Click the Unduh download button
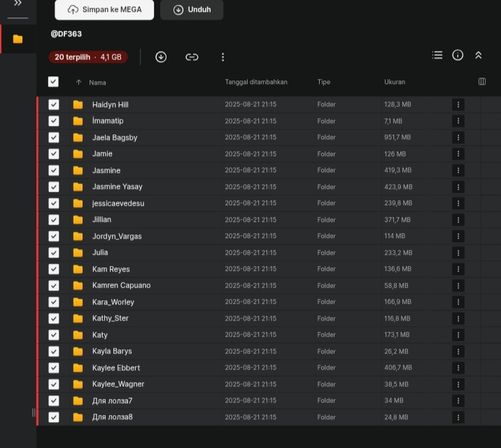Image resolution: width=501 pixels, height=448 pixels. [x=192, y=10]
